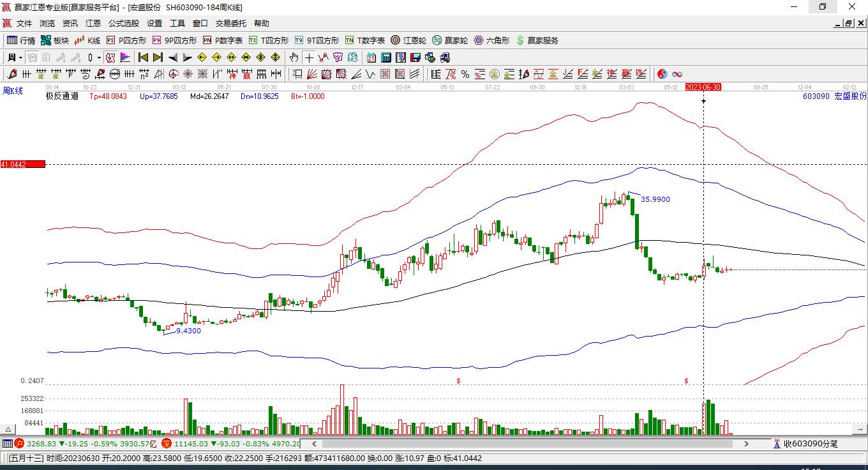868x470 pixels.
Task: Open the 六角形 hexagon tool
Action: point(491,40)
